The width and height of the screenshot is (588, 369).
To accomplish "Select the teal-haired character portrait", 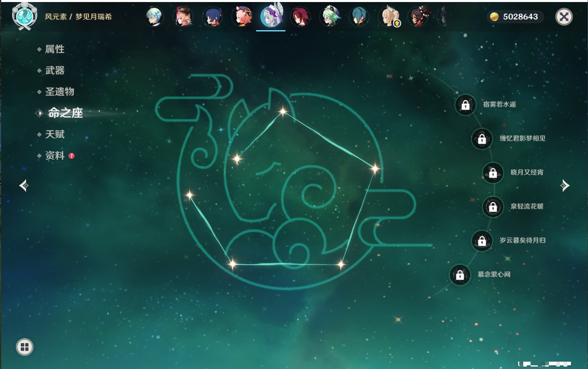I will tap(359, 17).
